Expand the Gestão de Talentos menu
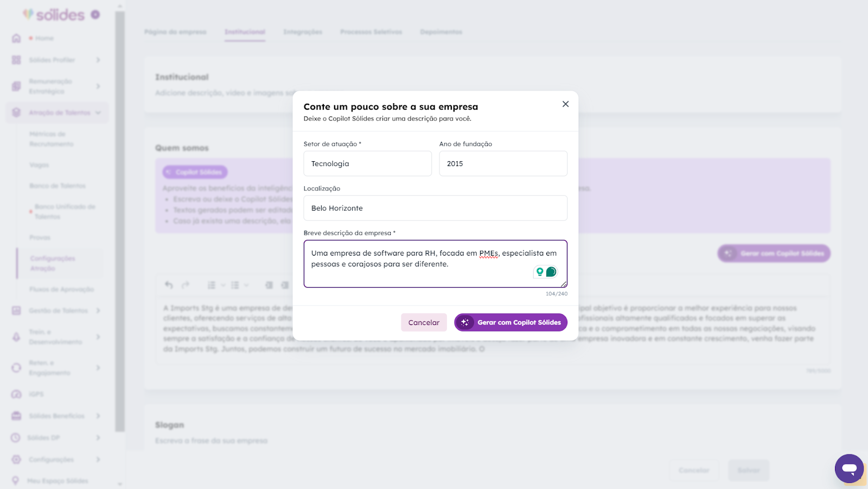Image resolution: width=868 pixels, height=489 pixels. point(98,310)
